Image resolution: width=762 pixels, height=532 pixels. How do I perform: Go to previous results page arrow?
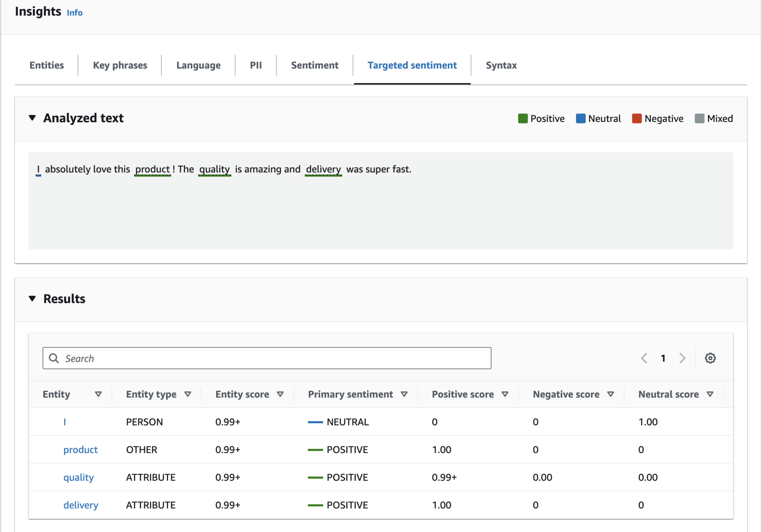pyautogui.click(x=644, y=358)
